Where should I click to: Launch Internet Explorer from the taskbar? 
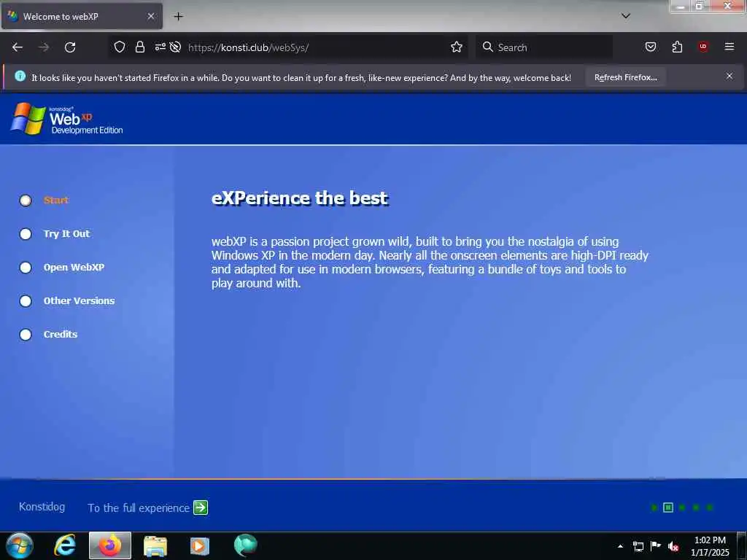point(65,545)
